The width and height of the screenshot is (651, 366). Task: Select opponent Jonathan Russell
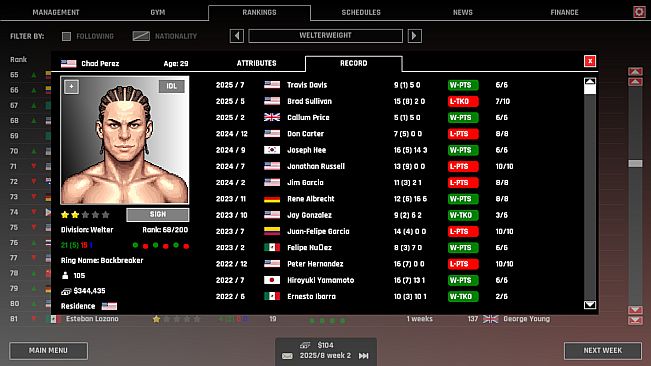click(x=316, y=166)
